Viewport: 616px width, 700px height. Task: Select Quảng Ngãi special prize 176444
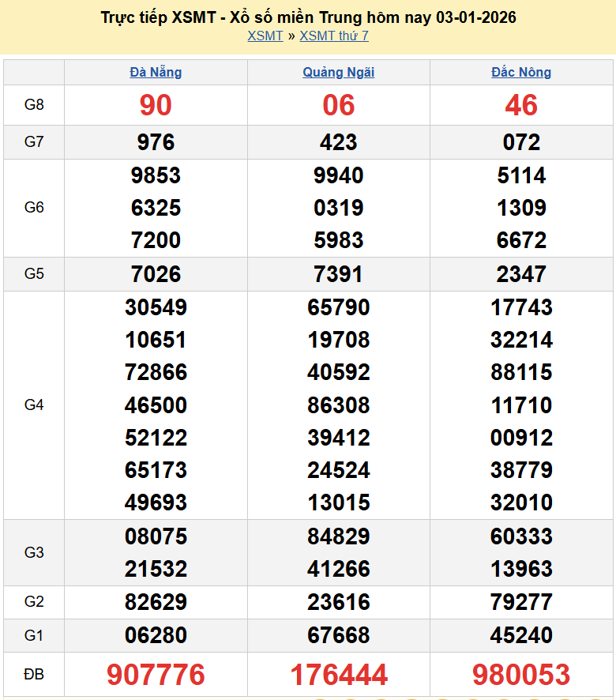339,675
